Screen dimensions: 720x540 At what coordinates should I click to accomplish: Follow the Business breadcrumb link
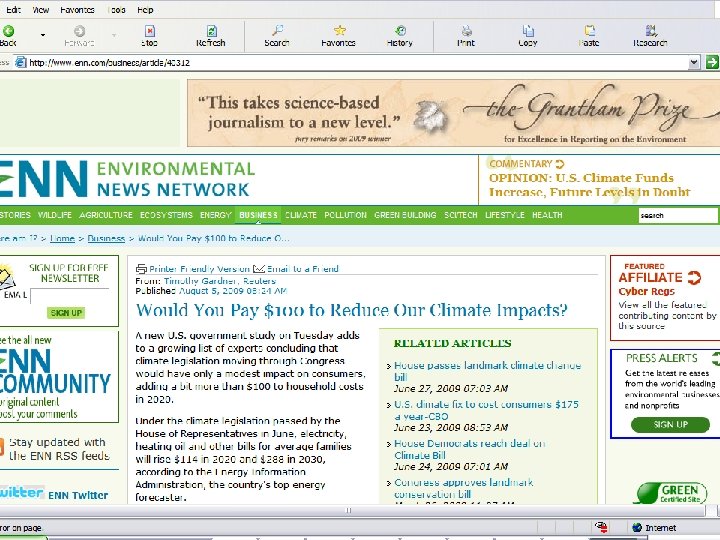tap(106, 238)
